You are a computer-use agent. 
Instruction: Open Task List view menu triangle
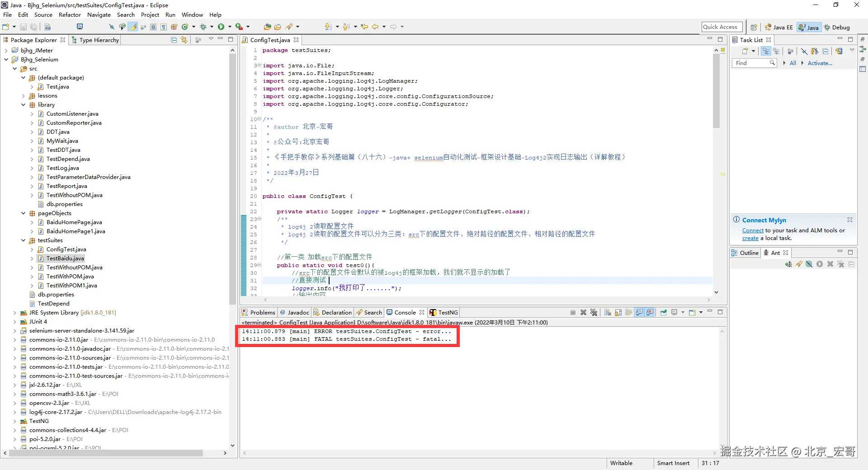pos(852,50)
